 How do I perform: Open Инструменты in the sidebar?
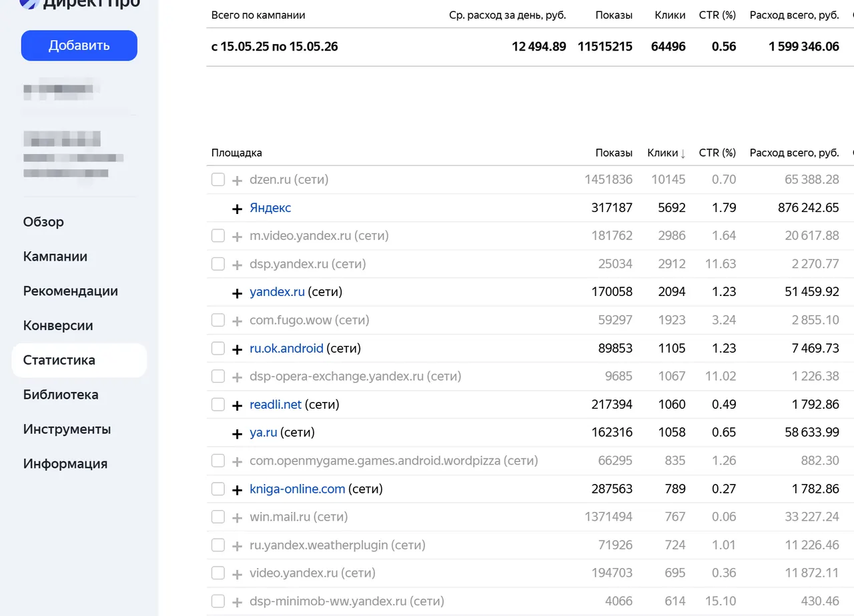point(67,429)
